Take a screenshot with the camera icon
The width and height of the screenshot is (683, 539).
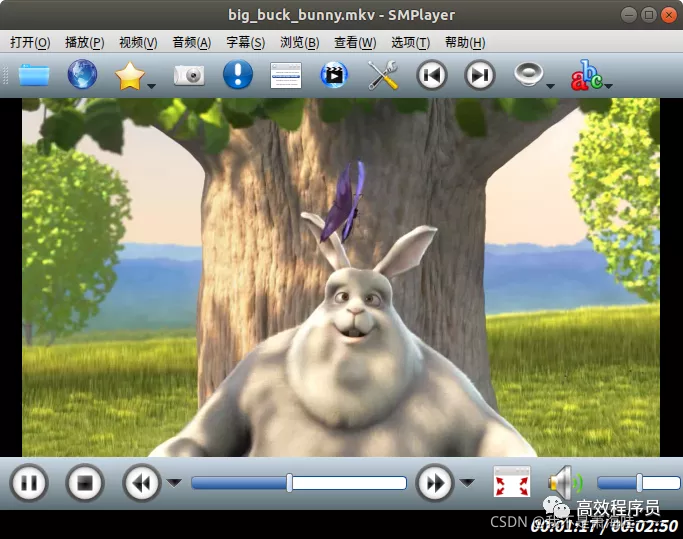[x=189, y=75]
